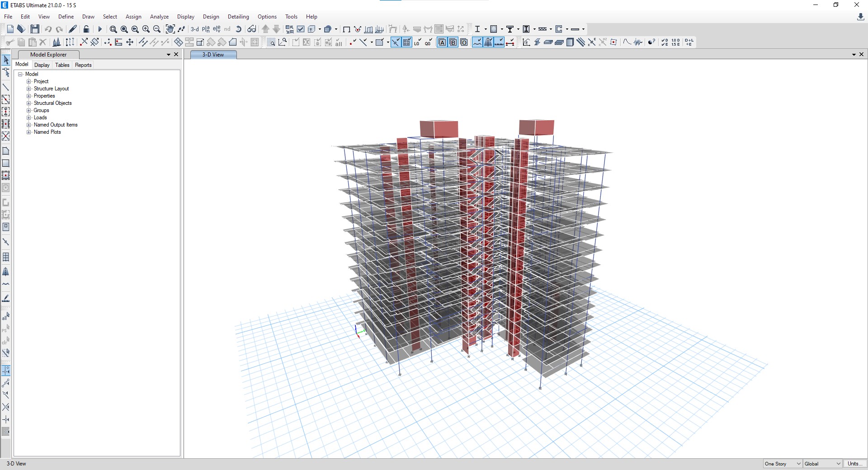Click the Units... button
The height and width of the screenshot is (470, 868).
click(854, 464)
